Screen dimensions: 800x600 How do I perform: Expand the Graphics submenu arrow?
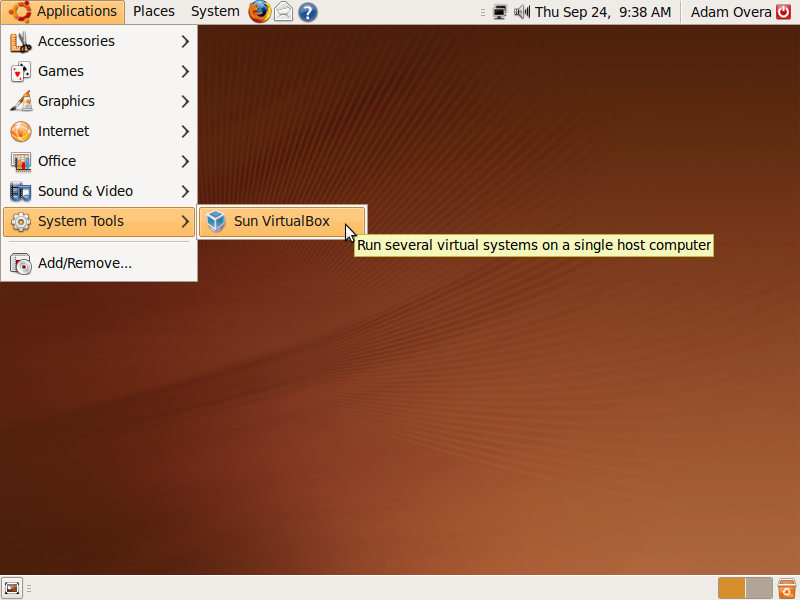185,101
